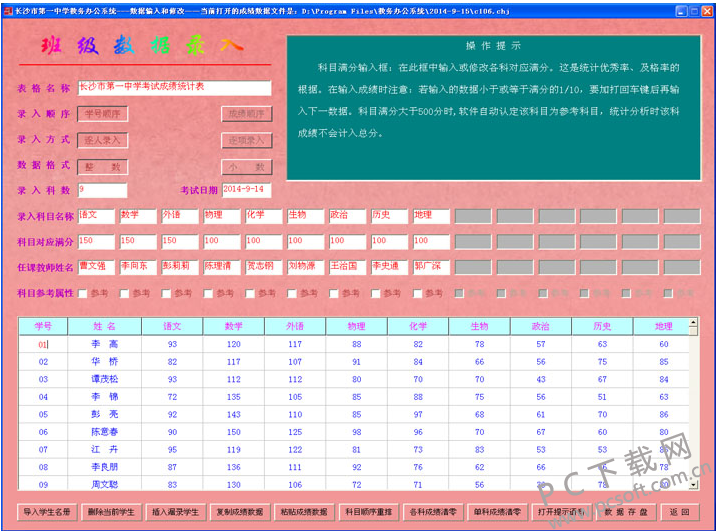Click the 政治 column header in table
The image size is (724, 531).
(x=541, y=326)
